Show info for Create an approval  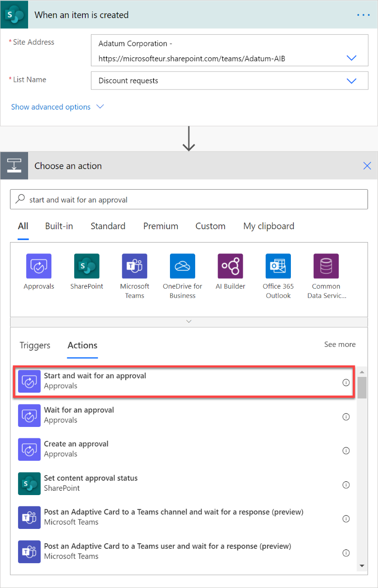[346, 450]
